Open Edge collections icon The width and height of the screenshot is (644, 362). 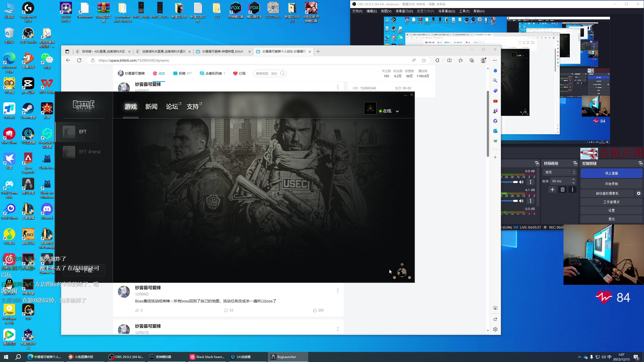click(x=472, y=60)
